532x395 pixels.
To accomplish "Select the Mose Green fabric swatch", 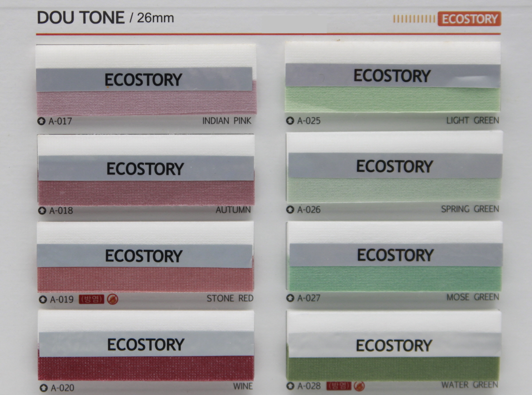I will click(x=395, y=279).
